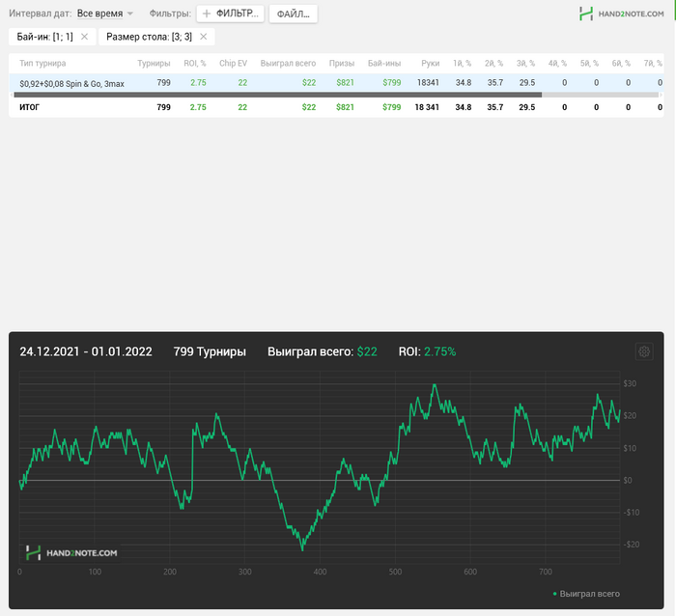Click the Hand2Note watermark inside the chart
The height and width of the screenshot is (616, 676).
pos(71,553)
